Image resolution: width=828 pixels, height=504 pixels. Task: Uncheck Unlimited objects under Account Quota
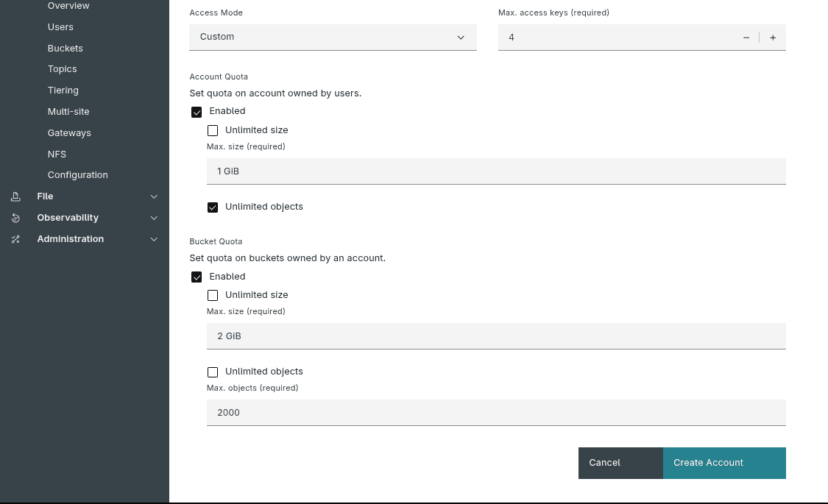pos(213,207)
